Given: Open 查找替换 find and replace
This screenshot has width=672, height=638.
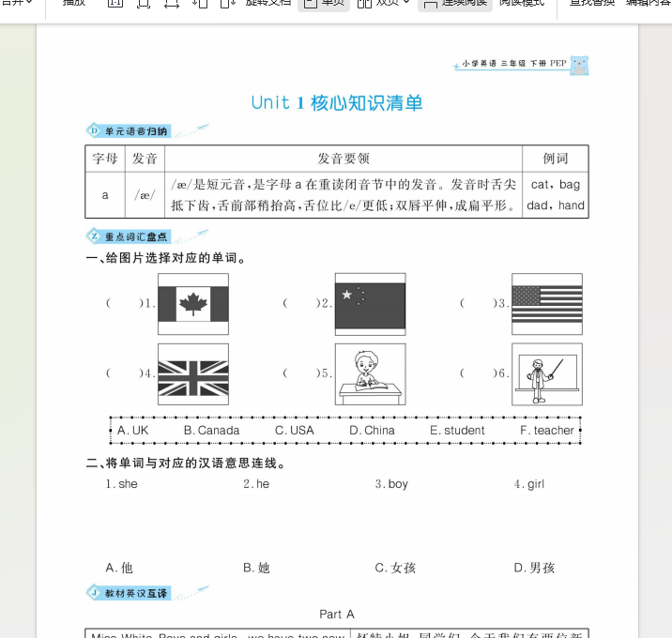Looking at the screenshot, I should coord(592,4).
